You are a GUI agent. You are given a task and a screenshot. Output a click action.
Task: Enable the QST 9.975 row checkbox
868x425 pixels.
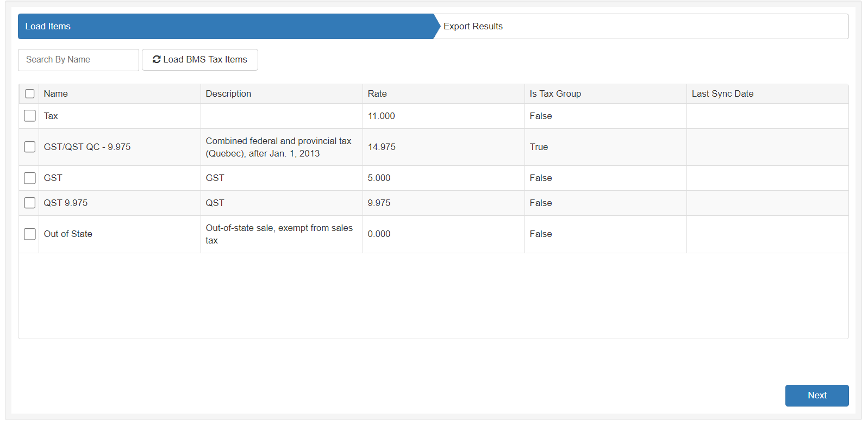coord(30,203)
